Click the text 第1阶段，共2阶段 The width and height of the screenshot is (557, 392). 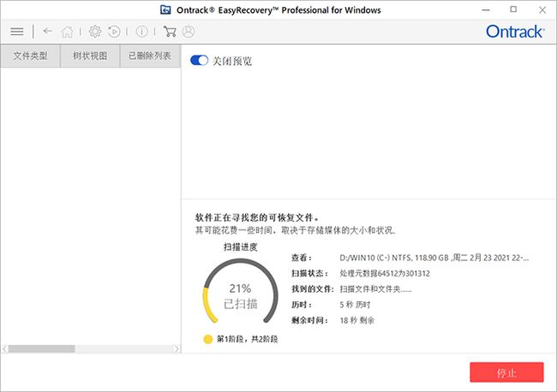(248, 339)
